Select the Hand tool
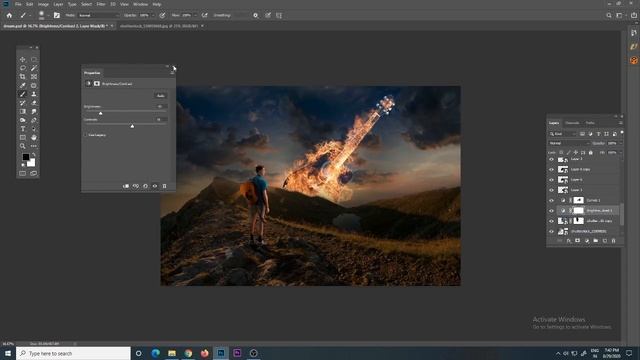Viewport: 640px width, 360px height. (x=34, y=138)
